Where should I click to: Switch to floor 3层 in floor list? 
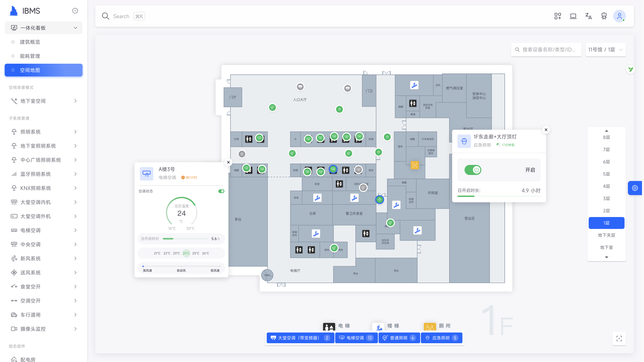pyautogui.click(x=606, y=198)
